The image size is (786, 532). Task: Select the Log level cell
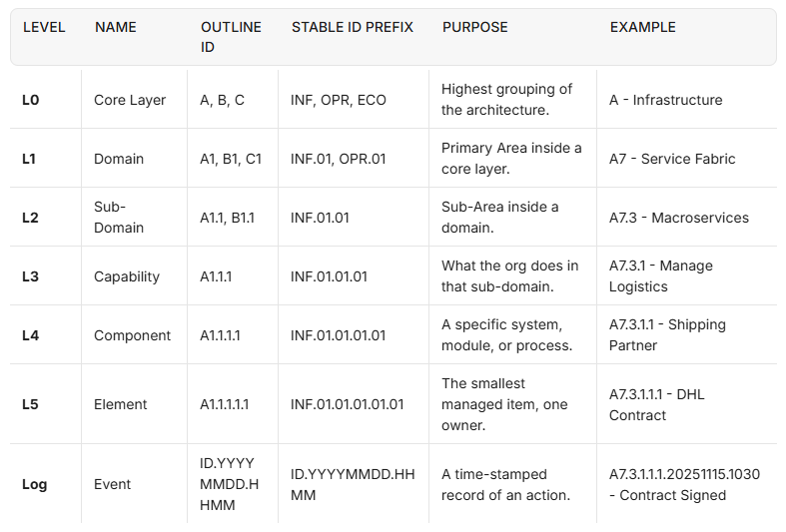pos(35,484)
